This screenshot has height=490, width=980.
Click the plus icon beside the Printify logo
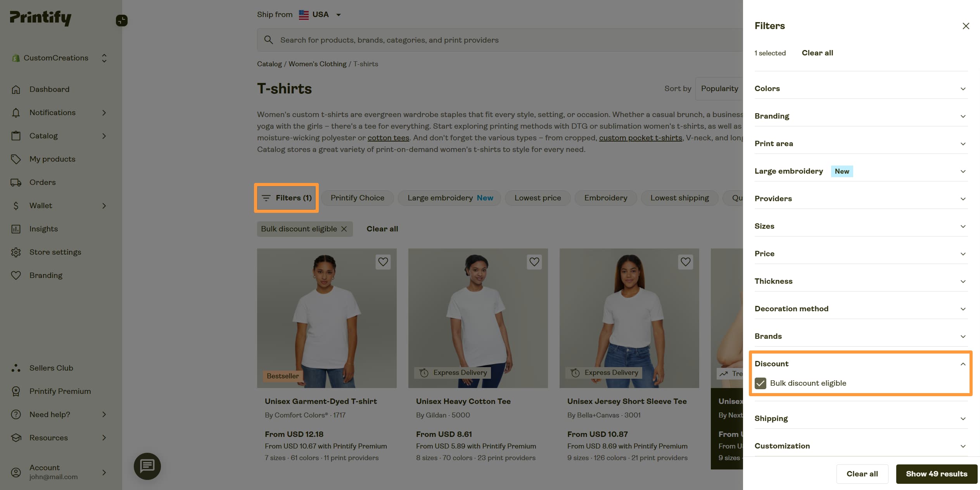point(122,20)
